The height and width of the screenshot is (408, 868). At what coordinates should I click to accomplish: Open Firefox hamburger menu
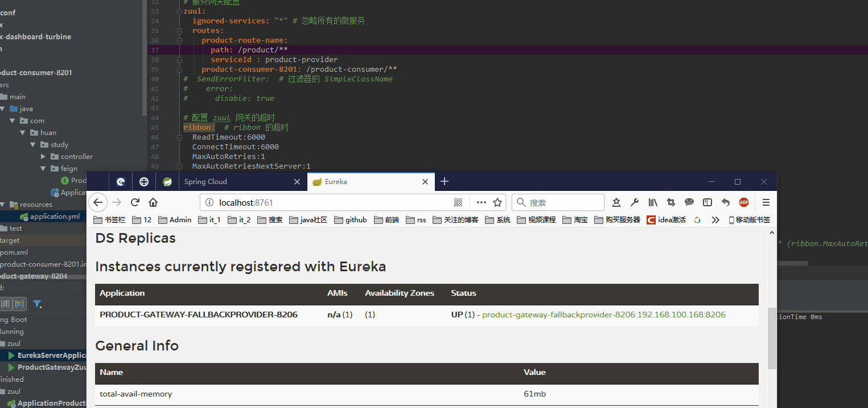coord(766,202)
